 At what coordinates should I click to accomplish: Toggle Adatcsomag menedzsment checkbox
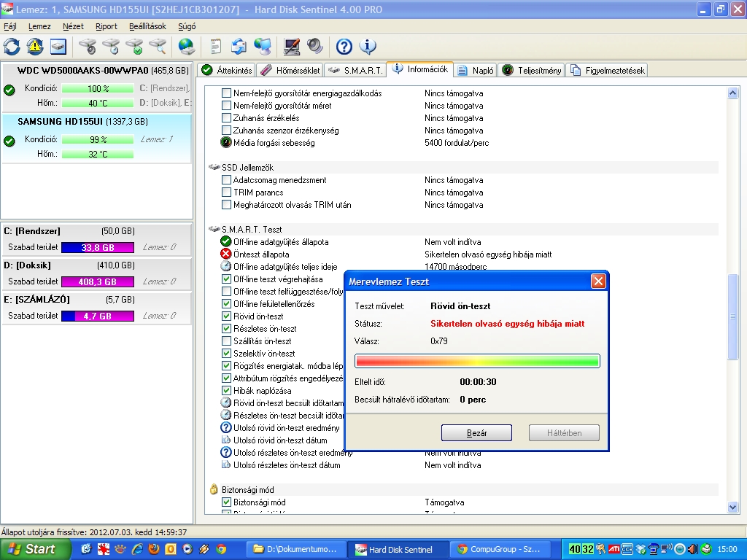pos(226,180)
